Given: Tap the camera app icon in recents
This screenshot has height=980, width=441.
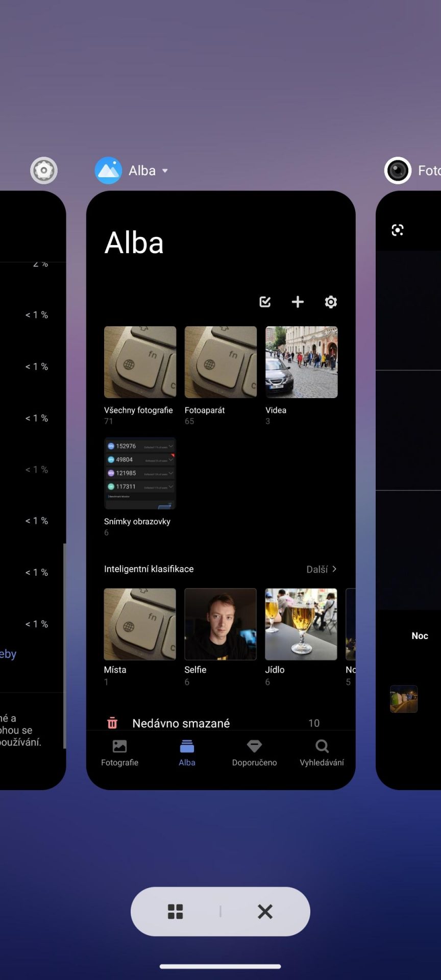Looking at the screenshot, I should pos(398,170).
